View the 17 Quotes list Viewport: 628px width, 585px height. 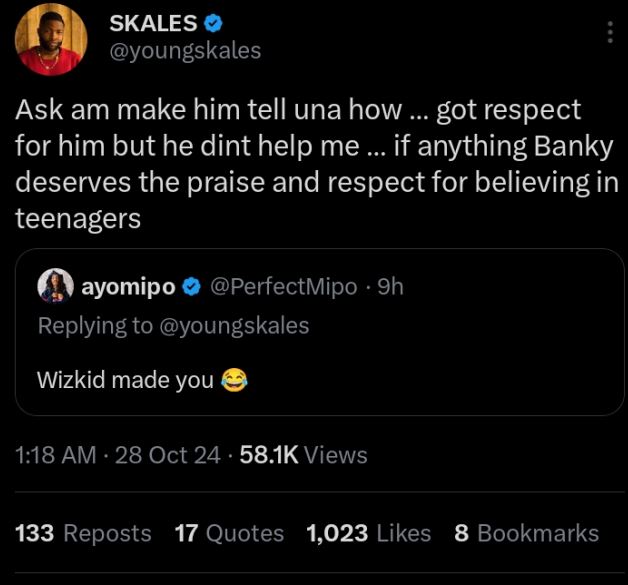(x=229, y=534)
